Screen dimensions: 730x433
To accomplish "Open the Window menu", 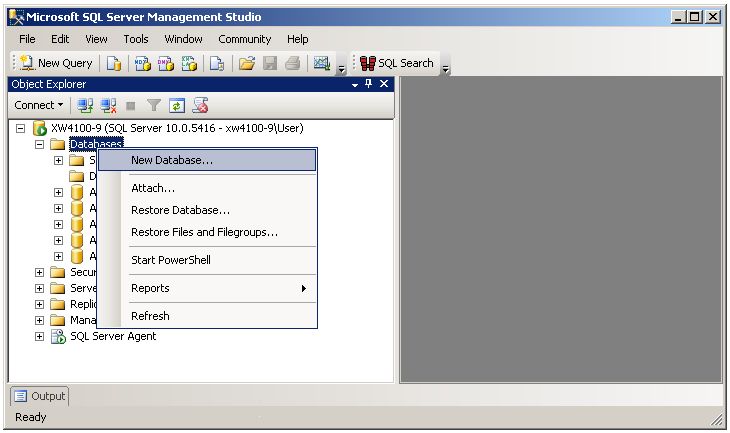I will [x=183, y=39].
